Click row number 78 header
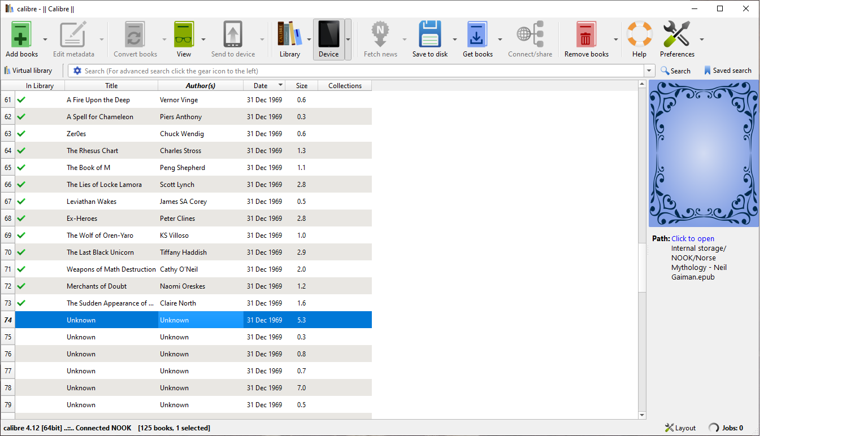Image resolution: width=868 pixels, height=436 pixels. (x=8, y=388)
